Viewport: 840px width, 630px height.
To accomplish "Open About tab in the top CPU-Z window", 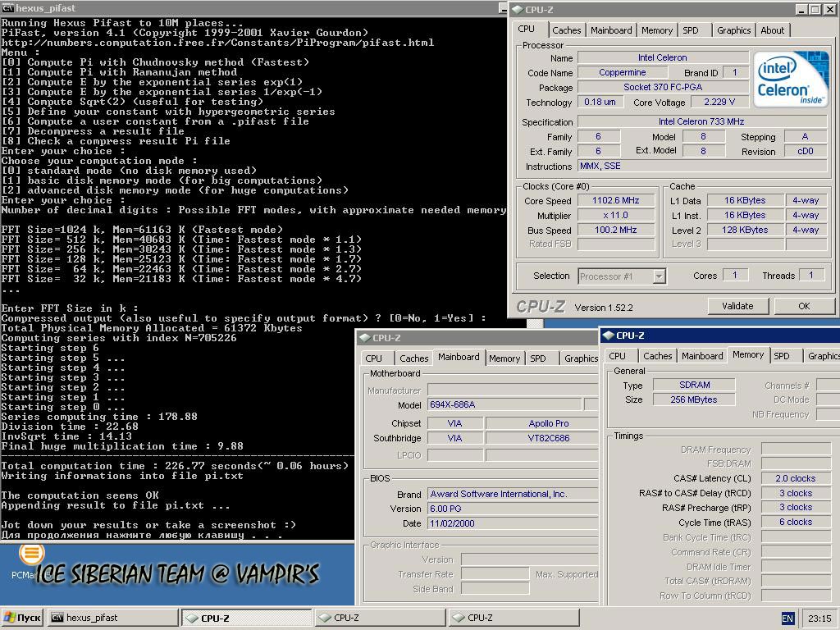I will point(772,30).
